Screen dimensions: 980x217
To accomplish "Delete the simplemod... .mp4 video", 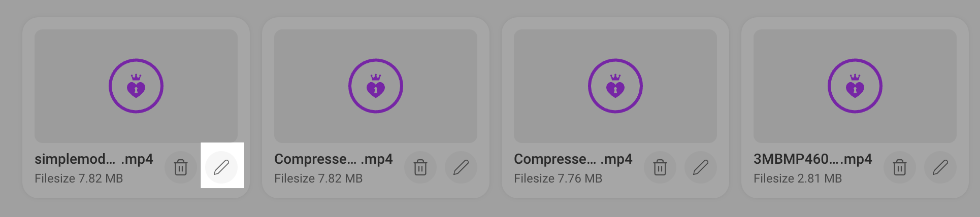I will click(x=181, y=167).
